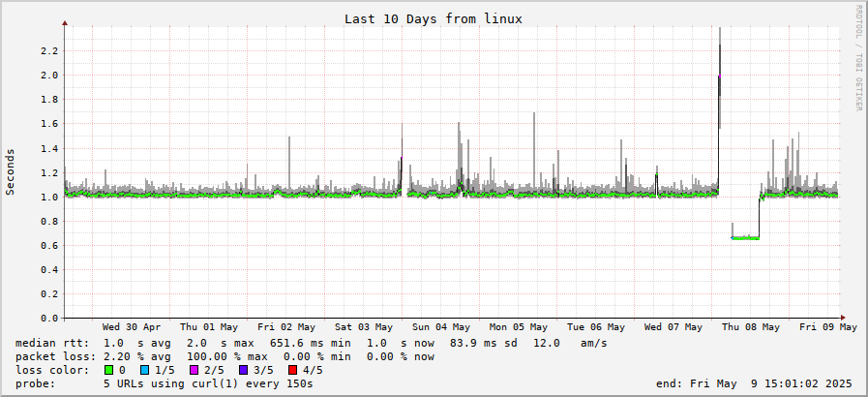
Task: Click the 'Mon 05 May' date label
Action: pos(519,327)
